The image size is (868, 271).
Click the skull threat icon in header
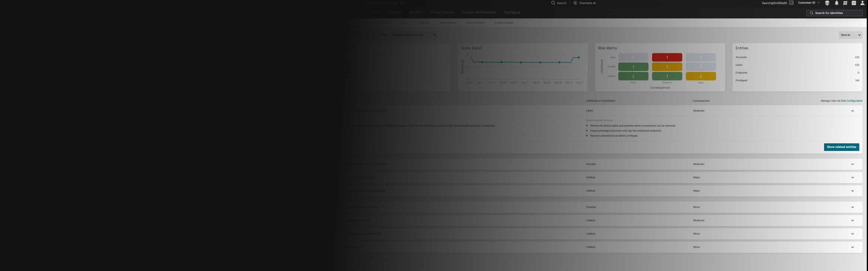coord(827,3)
